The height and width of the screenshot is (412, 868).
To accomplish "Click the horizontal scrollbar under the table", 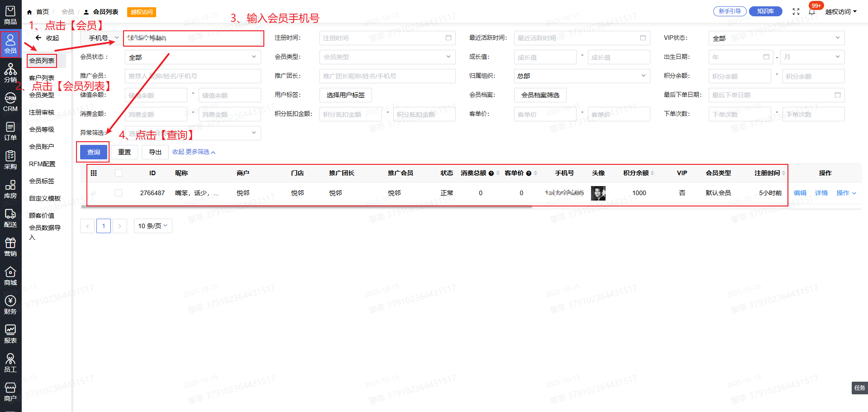I will click(306, 207).
